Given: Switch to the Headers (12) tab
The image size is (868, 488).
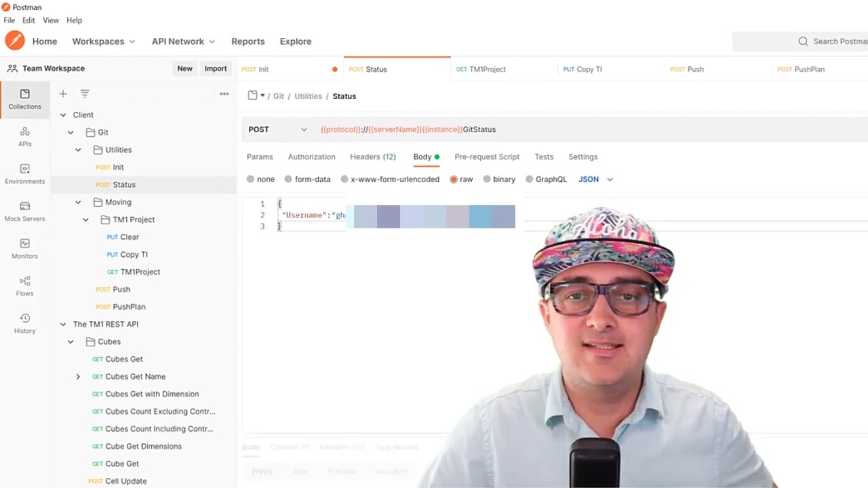Looking at the screenshot, I should 373,157.
